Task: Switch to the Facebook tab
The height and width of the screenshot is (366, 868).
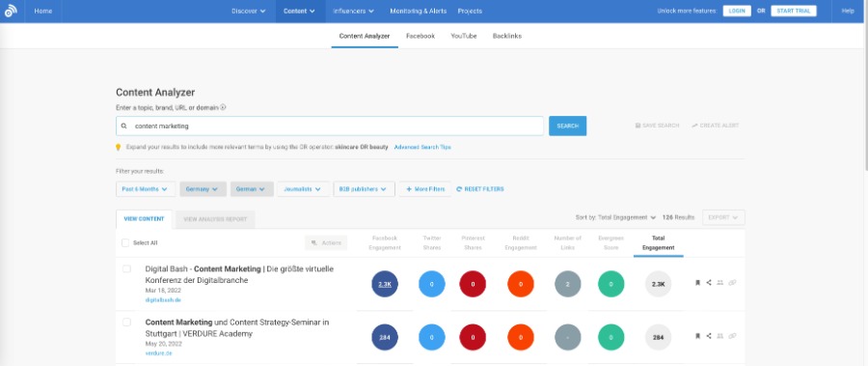Action: [x=420, y=36]
